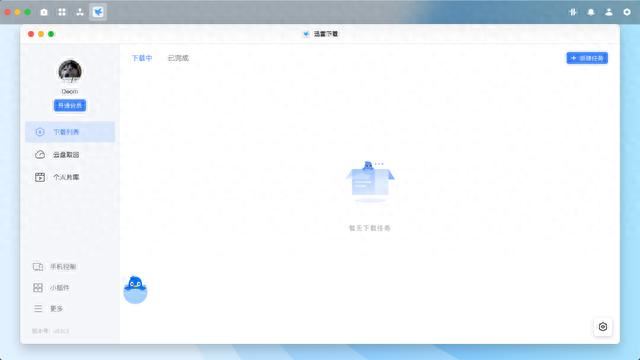The image size is (640, 360).
Task: Open the hexagon settings icon at bottom right
Action: click(603, 327)
